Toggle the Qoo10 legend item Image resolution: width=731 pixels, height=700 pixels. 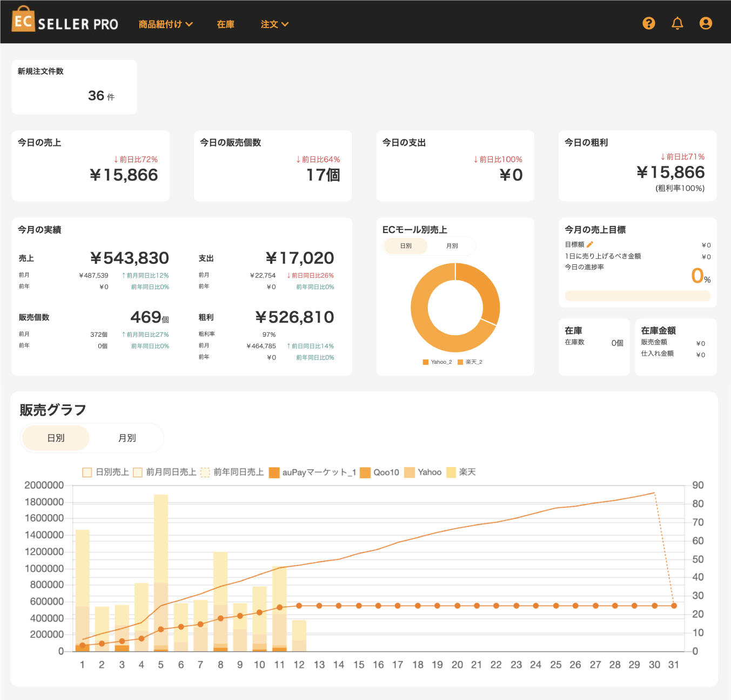tap(380, 472)
